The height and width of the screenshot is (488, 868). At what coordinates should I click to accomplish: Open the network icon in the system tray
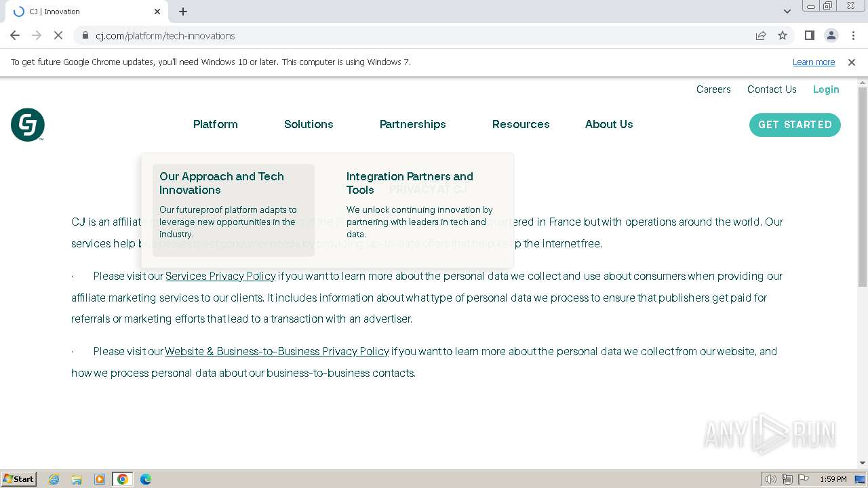point(787,479)
